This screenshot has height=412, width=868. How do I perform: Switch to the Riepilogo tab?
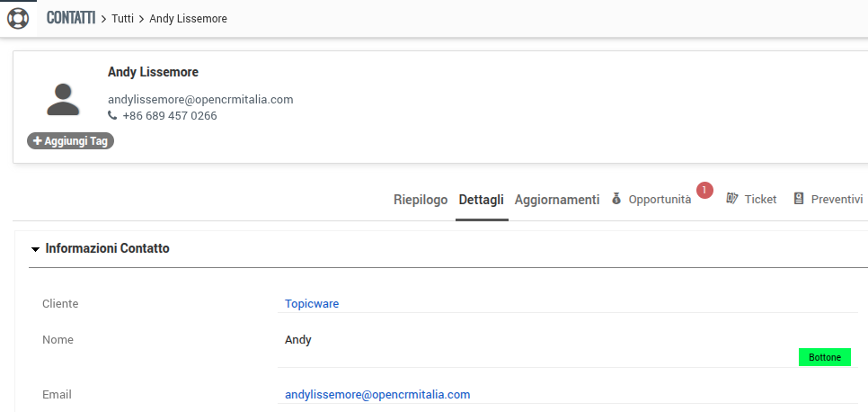(420, 200)
